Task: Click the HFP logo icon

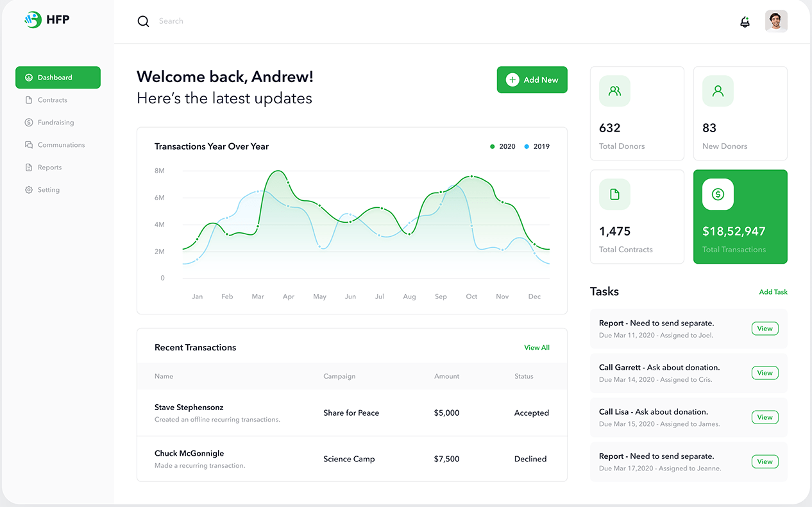Action: pyautogui.click(x=33, y=20)
